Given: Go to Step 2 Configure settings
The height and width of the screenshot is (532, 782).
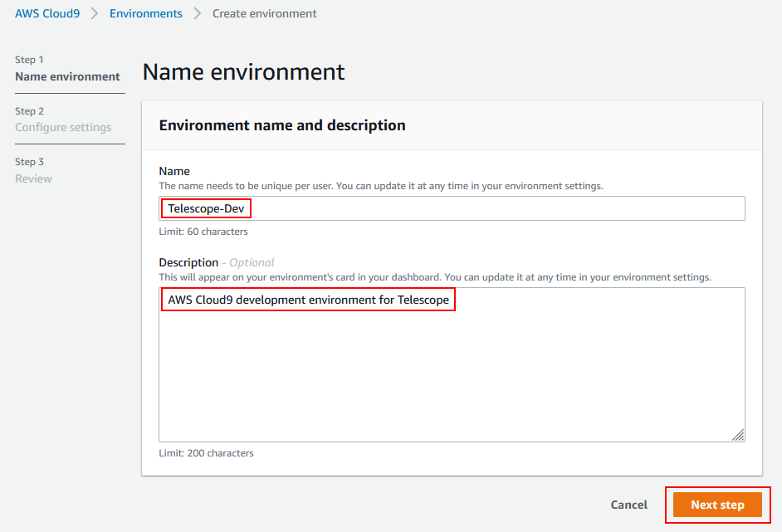Looking at the screenshot, I should pyautogui.click(x=63, y=127).
